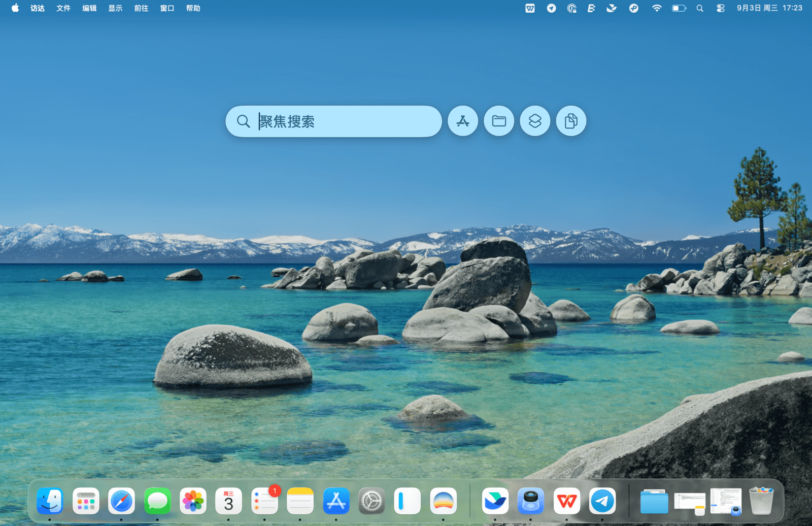Viewport: 812px width, 526px height.
Task: Open the Trash in the Dock
Action: coord(761,502)
